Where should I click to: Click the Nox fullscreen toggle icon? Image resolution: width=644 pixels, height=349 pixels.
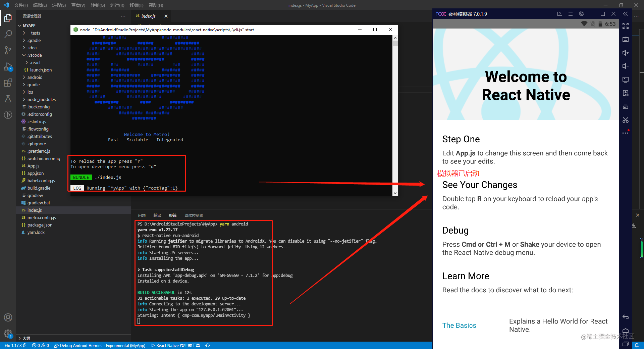pyautogui.click(x=626, y=26)
